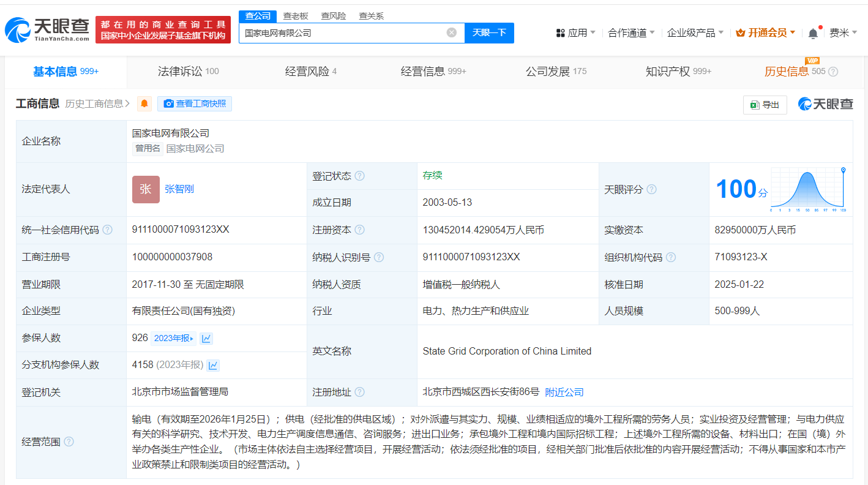Click the 100分 TianYan score value
The height and width of the screenshot is (485, 868).
(x=741, y=189)
